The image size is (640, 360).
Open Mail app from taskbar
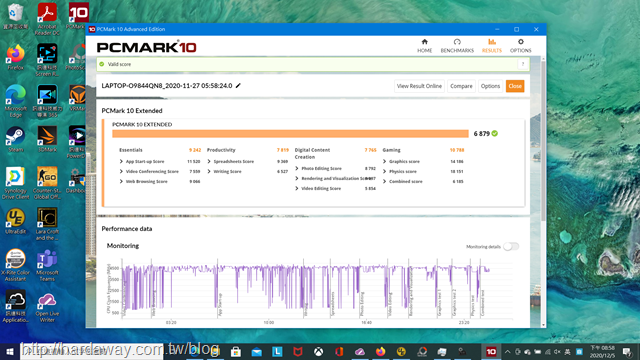(256, 351)
